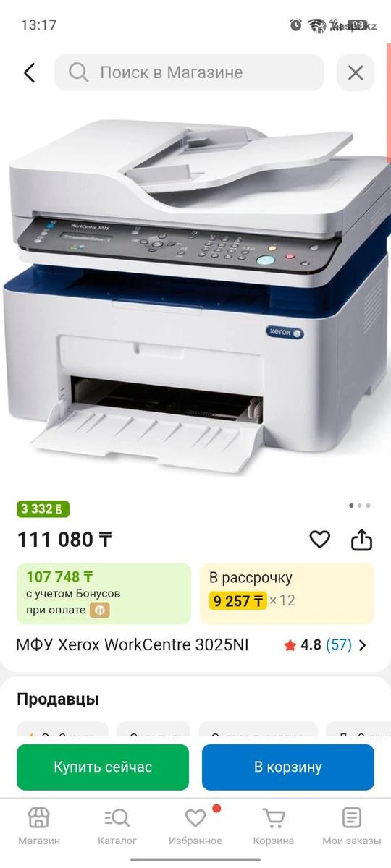Viewport: 391px width, 868px height.
Task: Add item with В корзину button
Action: click(x=288, y=767)
